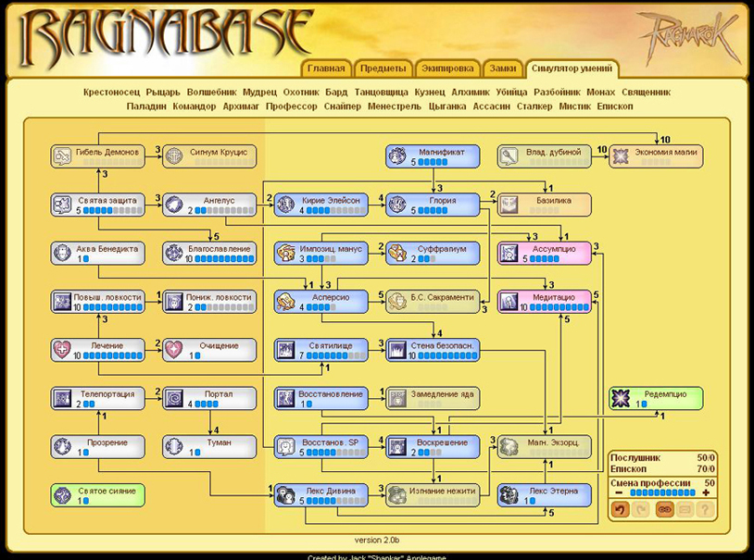Open the Экипировка tab
This screenshot has width=754, height=560.
pyautogui.click(x=447, y=68)
